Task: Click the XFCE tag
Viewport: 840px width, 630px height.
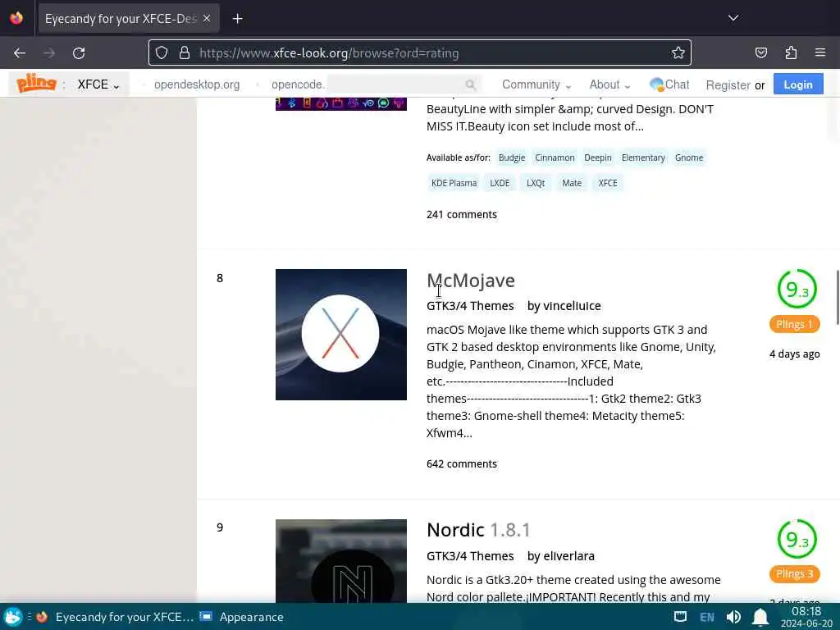Action: coord(608,183)
